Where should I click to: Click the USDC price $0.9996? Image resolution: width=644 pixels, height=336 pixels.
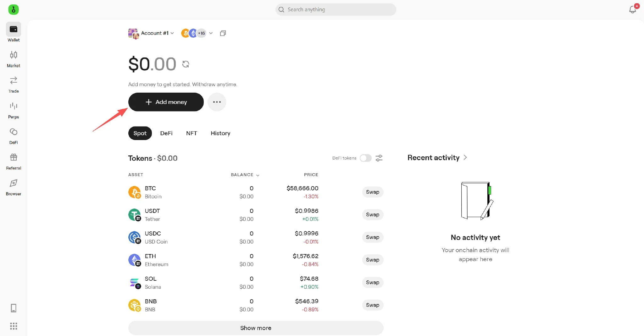[307, 233]
